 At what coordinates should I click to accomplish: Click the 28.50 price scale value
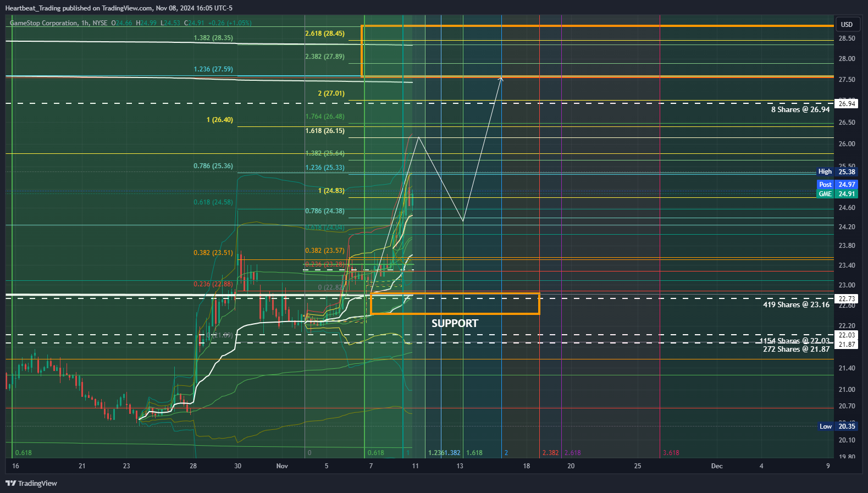847,38
